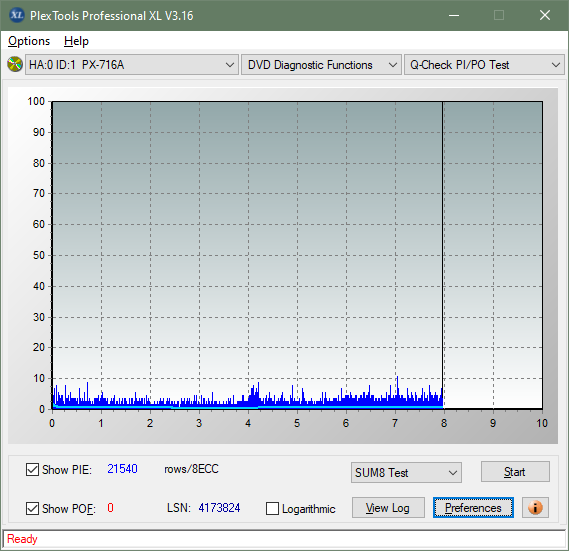Uncheck the Show POF checkbox
Image resolution: width=569 pixels, height=551 pixels.
pos(32,508)
